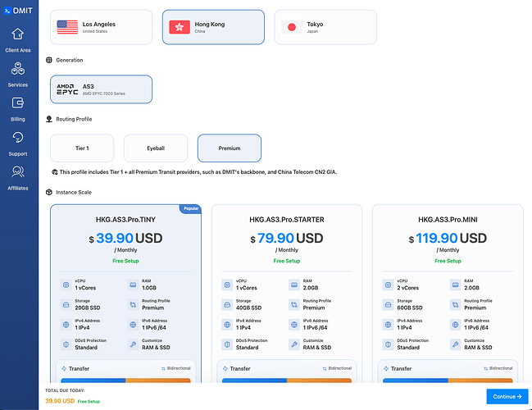This screenshot has height=410, width=532.
Task: Click the Generation section chip icon
Action: point(49,60)
